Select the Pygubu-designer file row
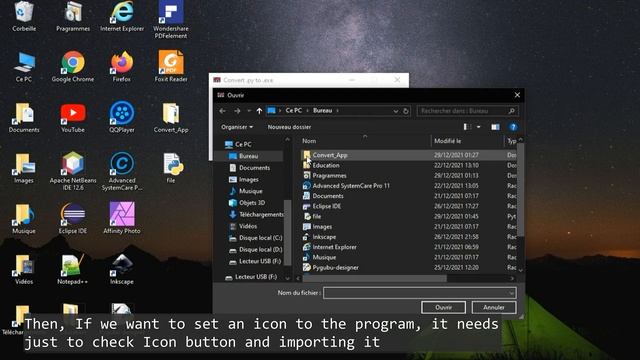The width and height of the screenshot is (640, 360). (409, 267)
